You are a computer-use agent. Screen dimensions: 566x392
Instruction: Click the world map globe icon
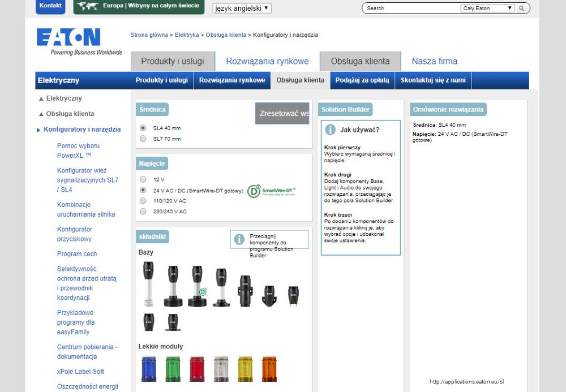(x=88, y=6)
